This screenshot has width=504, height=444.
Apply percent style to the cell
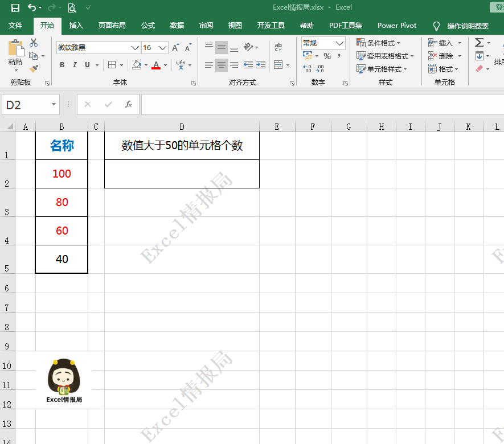(x=327, y=56)
